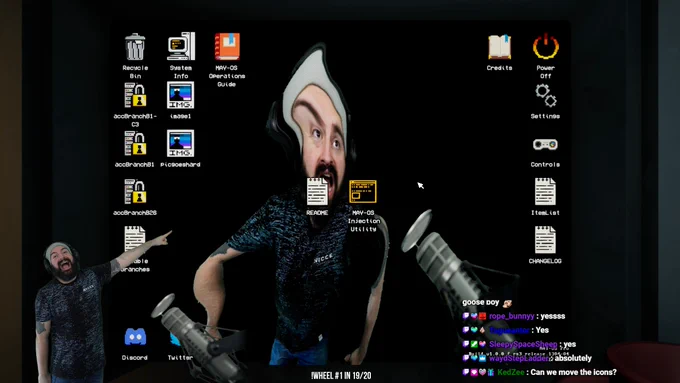The image size is (680, 383).
Task: Open the MAV-OS Operations Guide book
Action: (x=227, y=46)
